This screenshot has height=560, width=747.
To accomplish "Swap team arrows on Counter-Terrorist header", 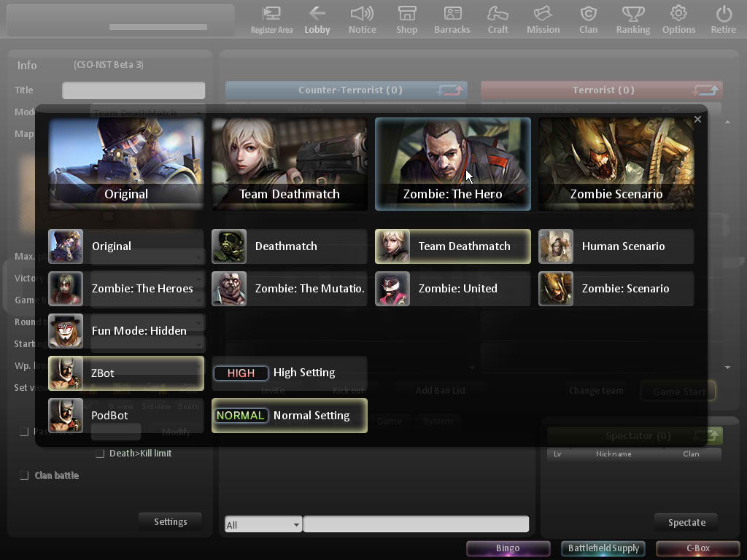I will pos(450,90).
